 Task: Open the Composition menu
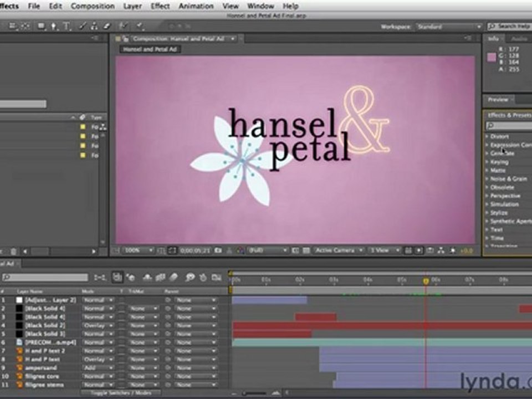point(93,6)
